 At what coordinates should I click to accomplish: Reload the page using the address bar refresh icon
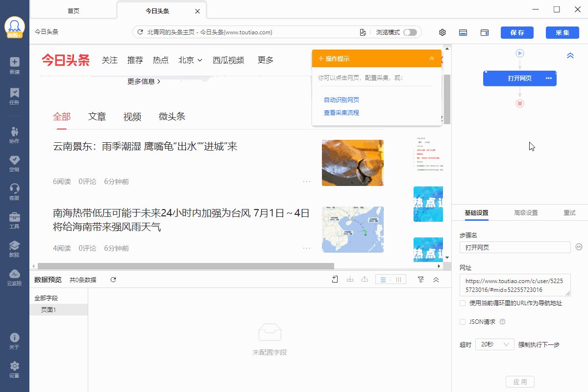pos(140,32)
